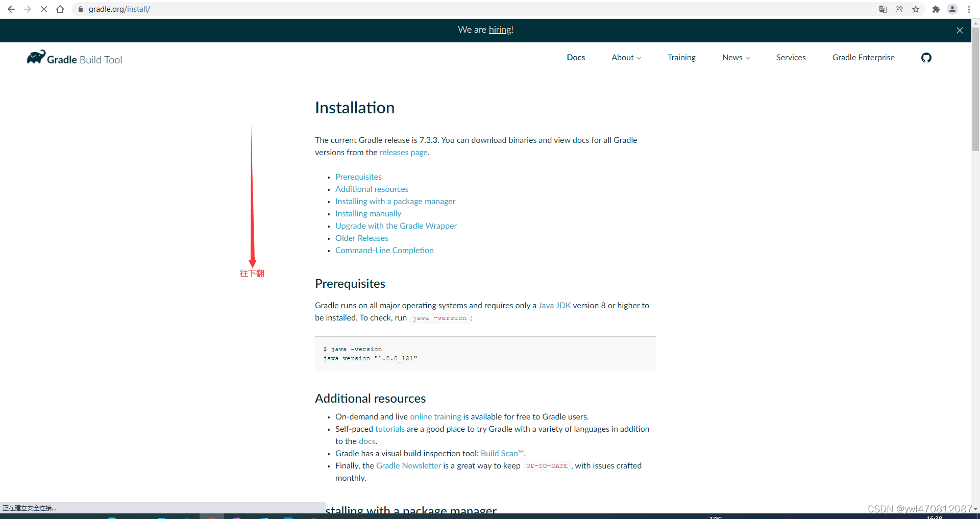
Task: Go back to the previous page
Action: [11, 9]
